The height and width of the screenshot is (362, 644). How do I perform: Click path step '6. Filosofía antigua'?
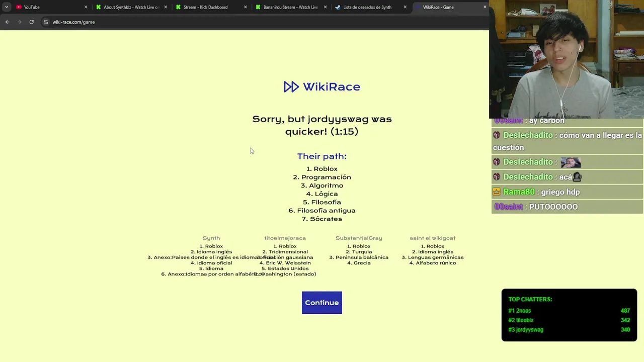(x=322, y=211)
